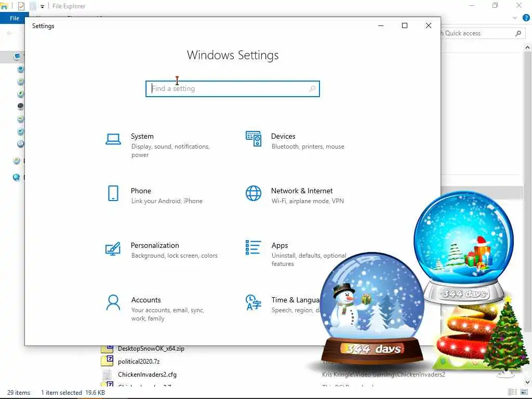Open the Network & Internet globe icon

tap(254, 193)
